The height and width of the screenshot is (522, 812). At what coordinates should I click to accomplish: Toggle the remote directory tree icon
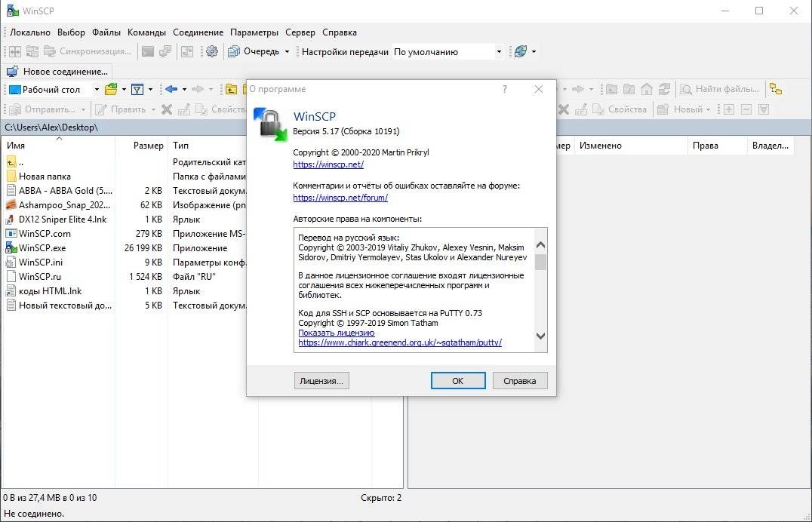pos(776,89)
